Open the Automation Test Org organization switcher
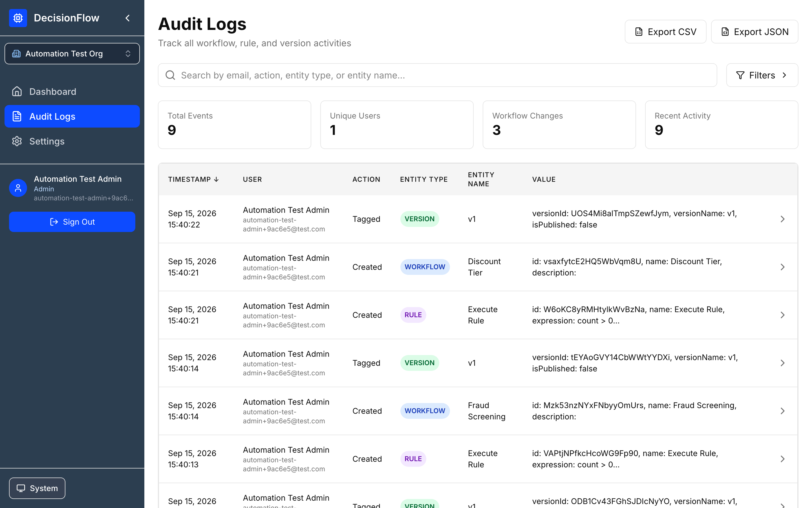Image resolution: width=812 pixels, height=508 pixels. (72, 54)
